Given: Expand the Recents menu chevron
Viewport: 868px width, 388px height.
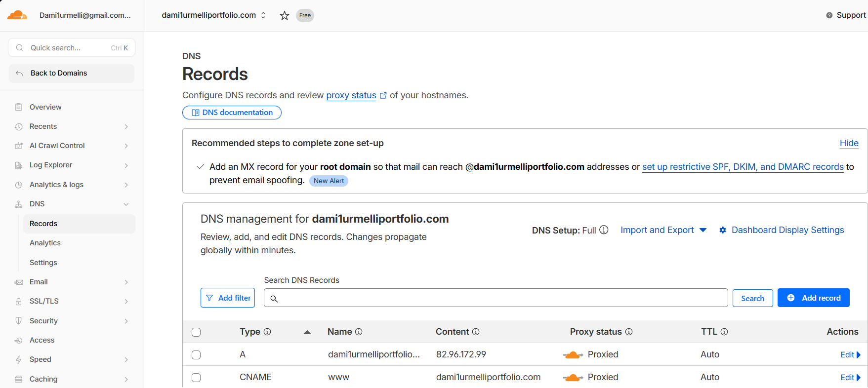Looking at the screenshot, I should click(126, 127).
